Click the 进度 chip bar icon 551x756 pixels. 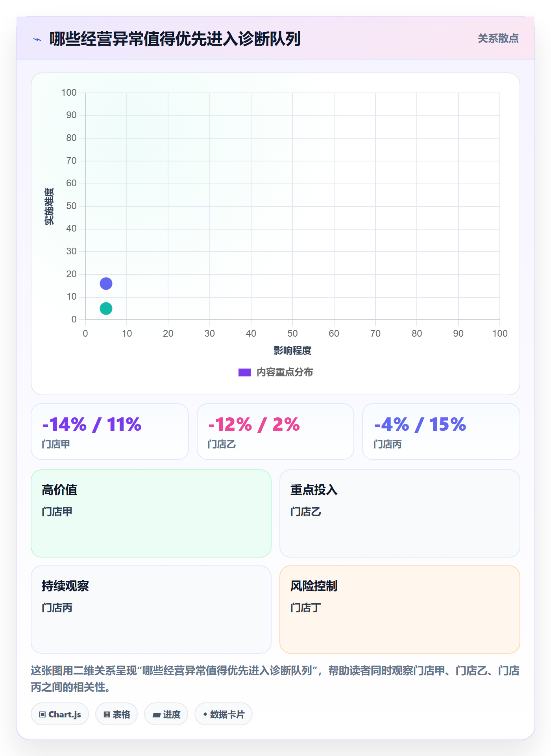(x=156, y=715)
